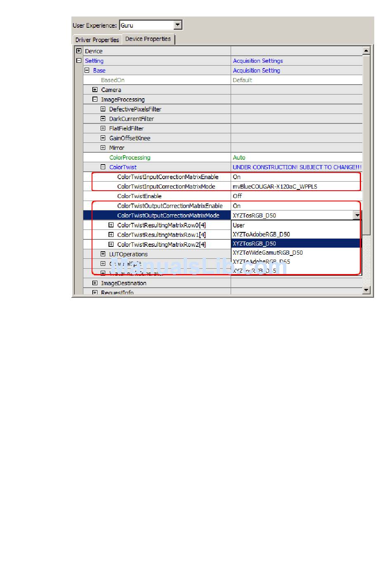Expand the LUTOperations node
Viewport: 392px width, 577px height.
103,254
